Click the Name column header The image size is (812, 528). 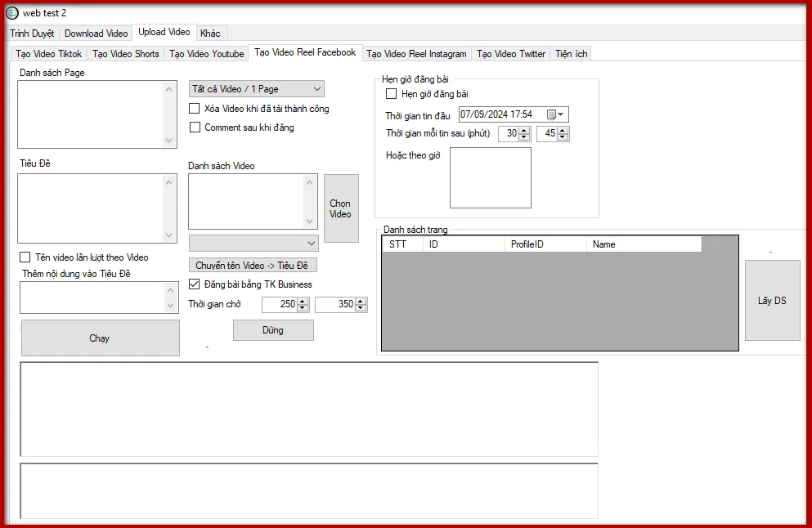[644, 244]
